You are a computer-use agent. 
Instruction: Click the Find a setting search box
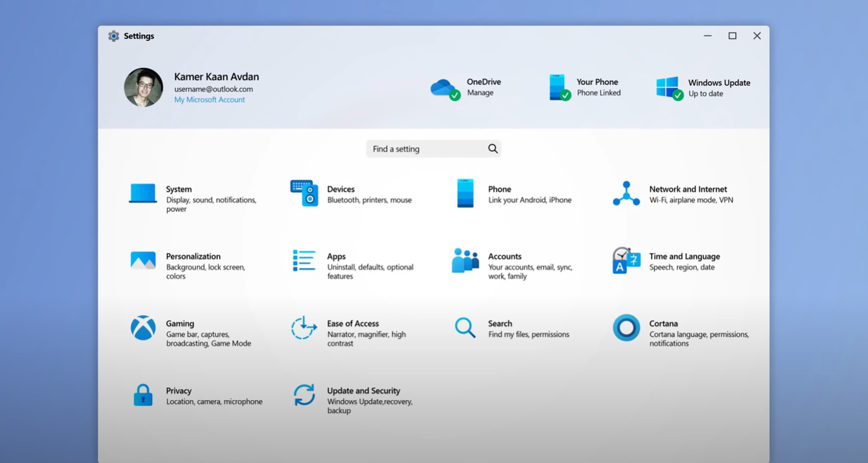point(433,149)
